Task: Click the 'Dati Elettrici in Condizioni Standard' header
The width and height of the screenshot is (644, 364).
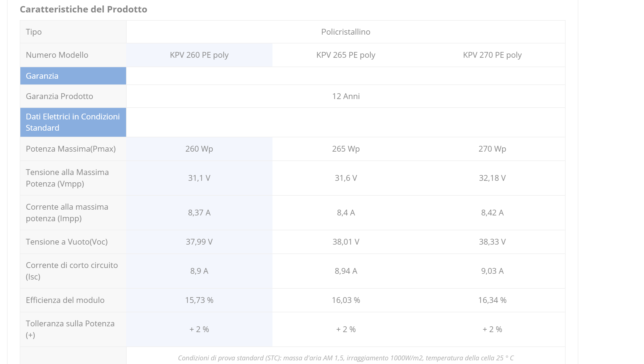Action: (73, 122)
